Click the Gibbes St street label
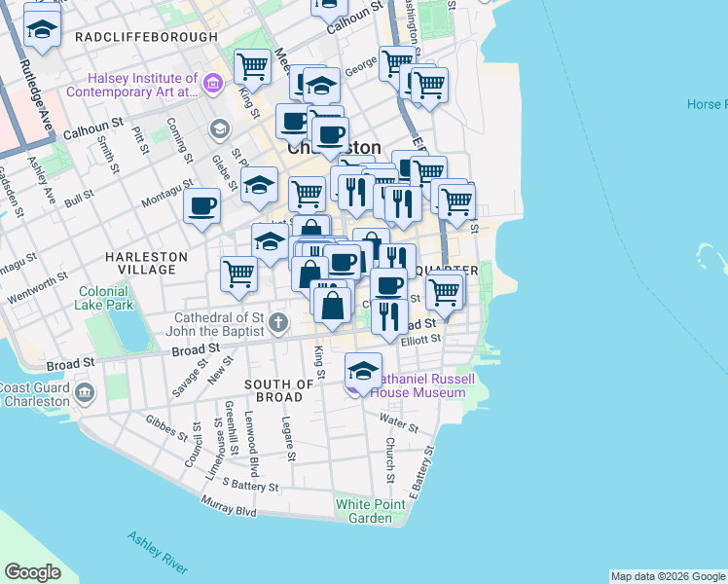 click(166, 428)
